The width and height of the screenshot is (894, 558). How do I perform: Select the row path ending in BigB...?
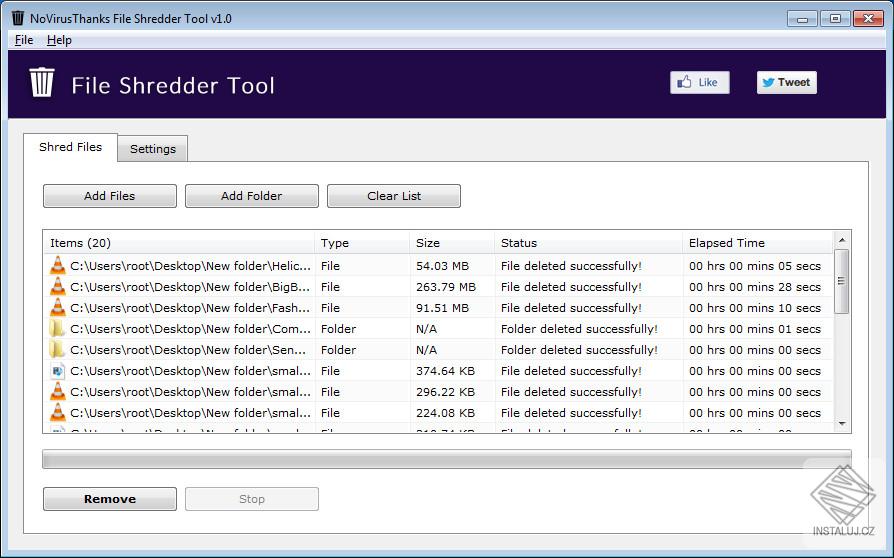(190, 287)
